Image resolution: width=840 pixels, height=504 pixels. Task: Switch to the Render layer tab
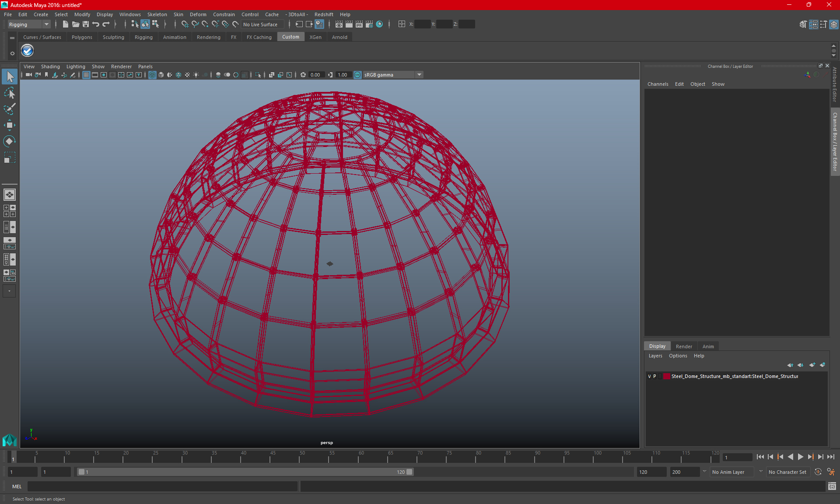click(684, 346)
